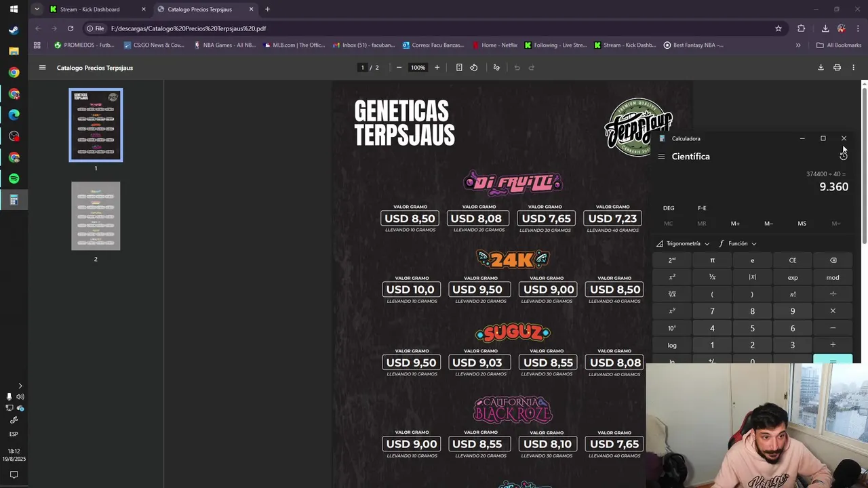Open the PDF viewer more actions menu

(x=853, y=67)
